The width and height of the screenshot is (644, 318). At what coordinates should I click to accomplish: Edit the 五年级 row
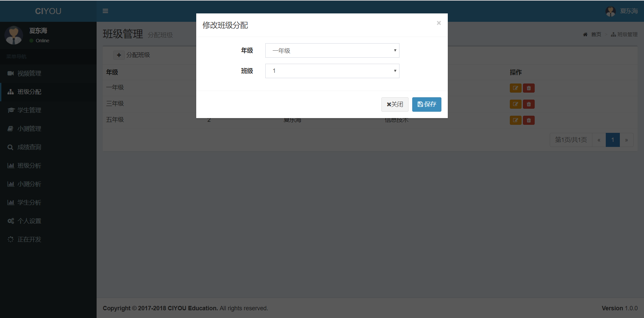(516, 120)
